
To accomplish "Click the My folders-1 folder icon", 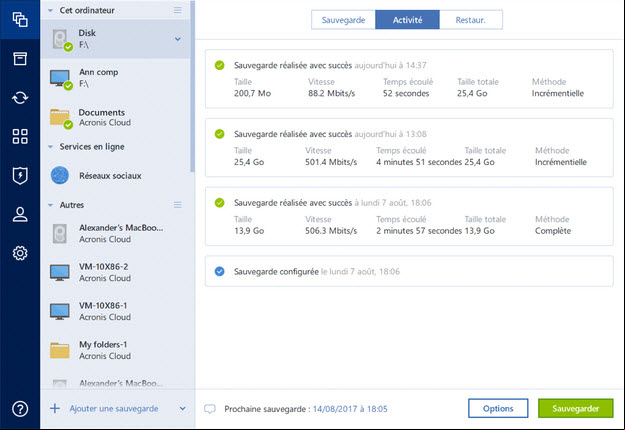I will pyautogui.click(x=60, y=350).
